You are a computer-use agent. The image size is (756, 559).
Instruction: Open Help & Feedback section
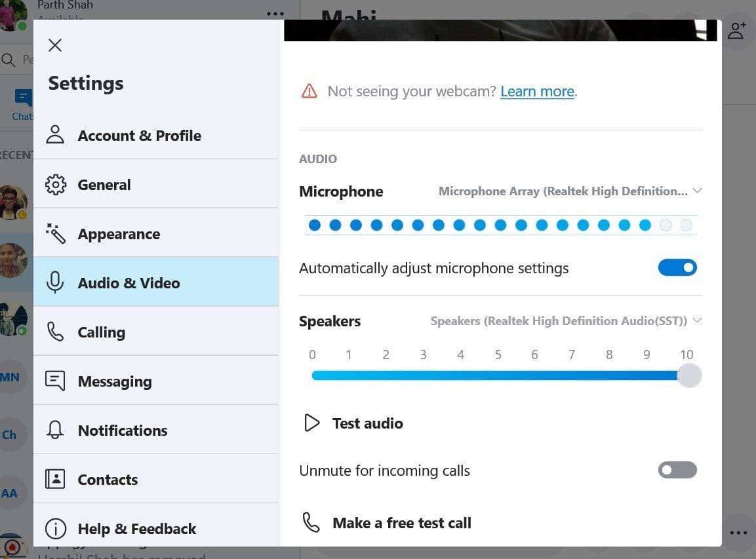click(x=156, y=526)
